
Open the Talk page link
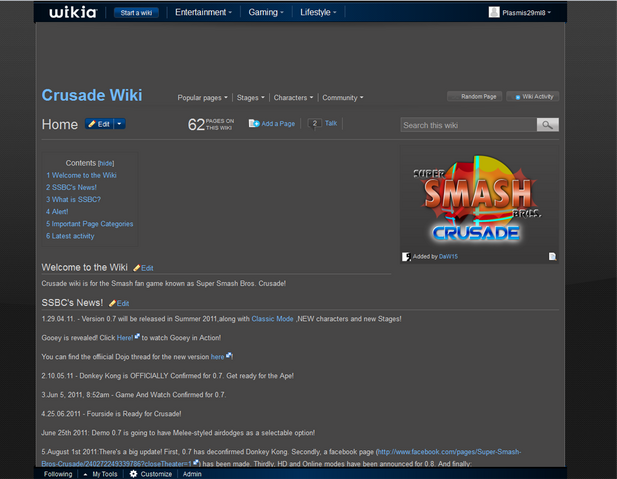pyautogui.click(x=331, y=123)
